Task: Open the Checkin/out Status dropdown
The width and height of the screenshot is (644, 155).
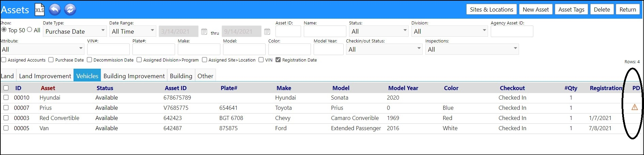Action: (384, 49)
